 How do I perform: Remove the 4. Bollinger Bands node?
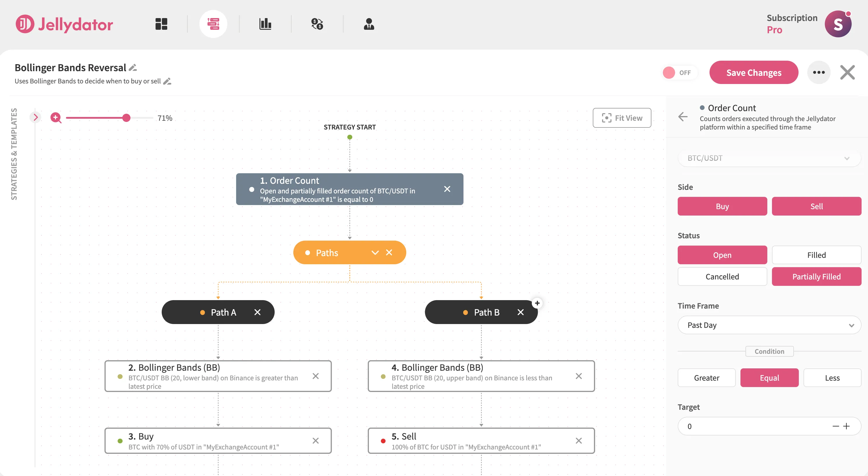coord(579,376)
